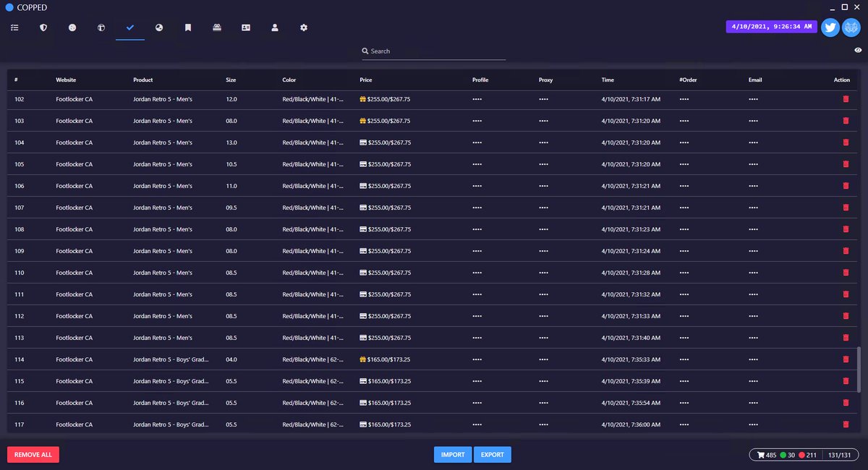Open the pie chart analytics tab
Image resolution: width=868 pixels, height=470 pixels.
(159, 27)
